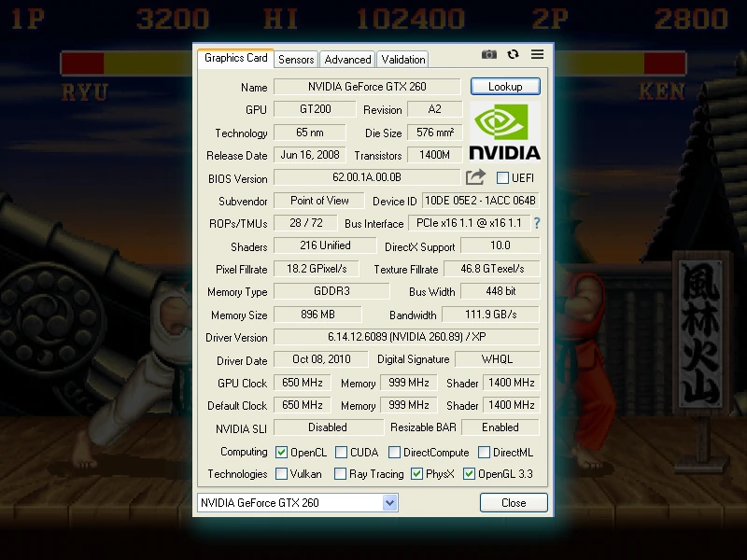Viewport: 747px width, 560px height.
Task: Toggle the DirectCompute checkbox
Action: [x=394, y=453]
